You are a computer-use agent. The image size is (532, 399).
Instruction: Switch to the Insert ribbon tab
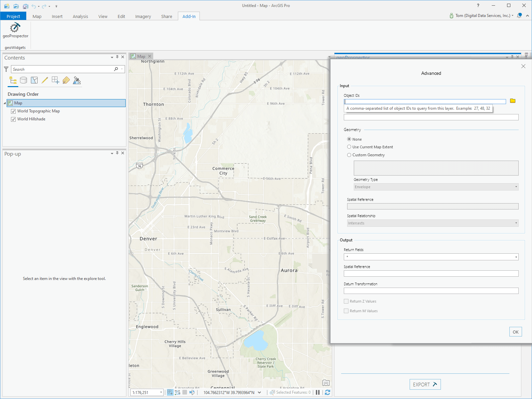click(x=57, y=16)
